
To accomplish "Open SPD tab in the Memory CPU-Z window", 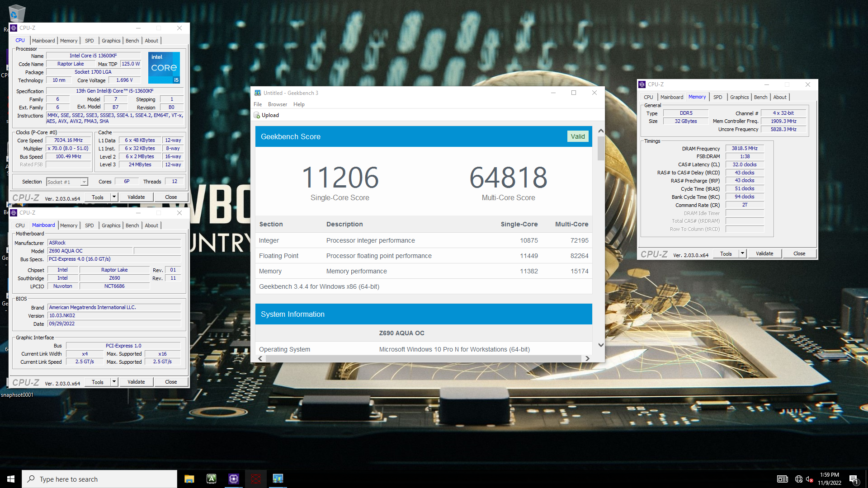I will (x=717, y=97).
